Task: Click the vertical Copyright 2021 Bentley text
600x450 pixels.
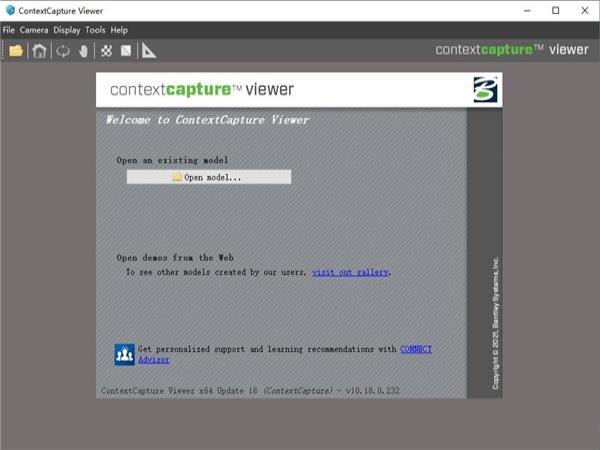Action: click(x=495, y=323)
